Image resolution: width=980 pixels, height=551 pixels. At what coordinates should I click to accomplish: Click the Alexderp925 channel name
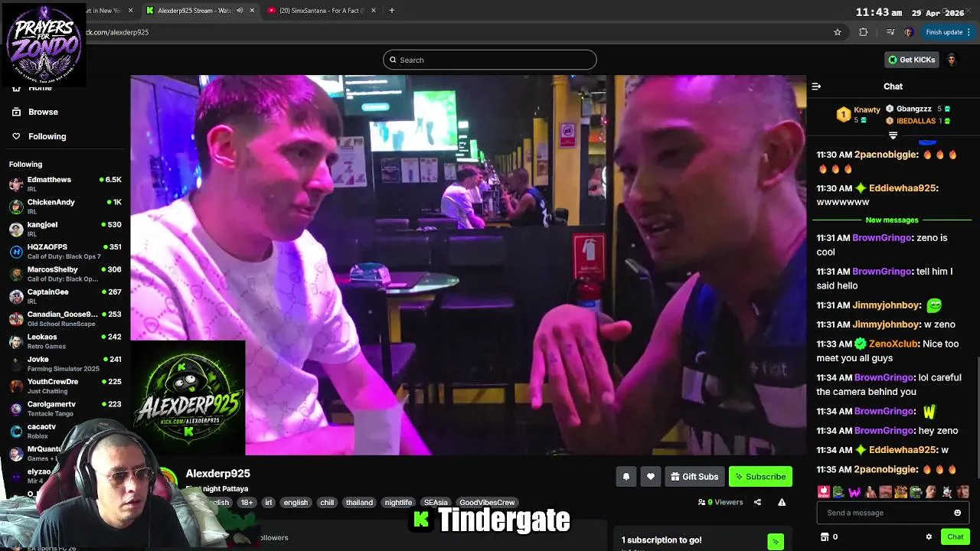[217, 474]
